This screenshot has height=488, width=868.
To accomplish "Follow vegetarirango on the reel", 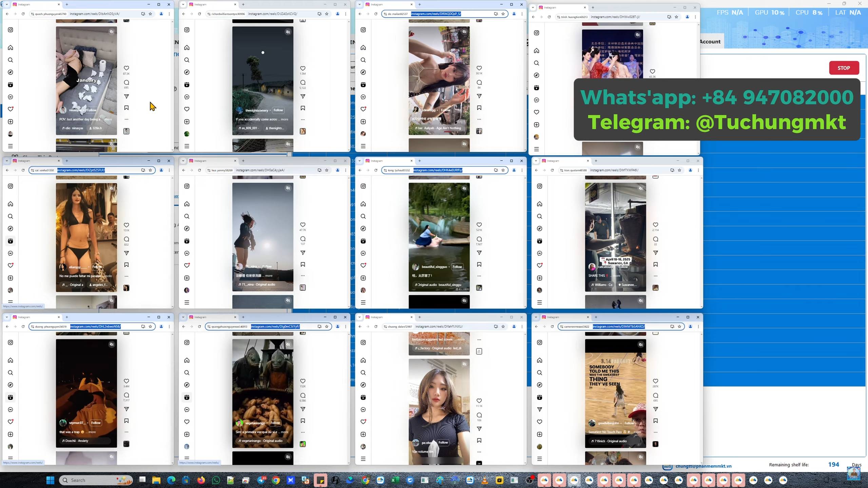I will 275,423.
